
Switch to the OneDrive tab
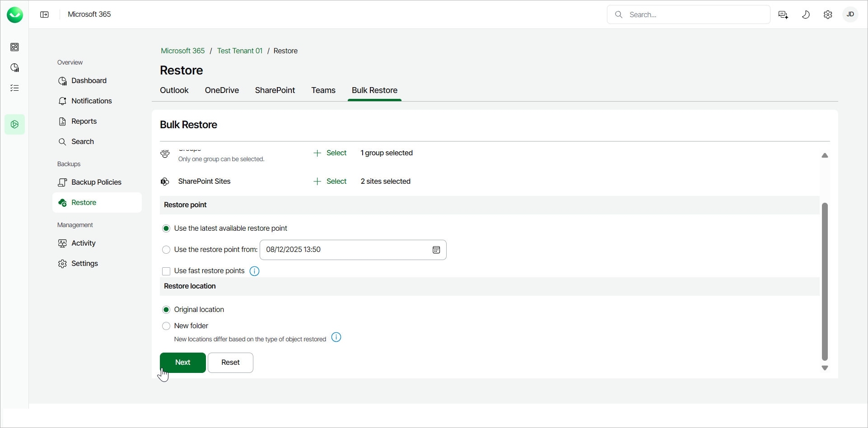[x=222, y=90]
